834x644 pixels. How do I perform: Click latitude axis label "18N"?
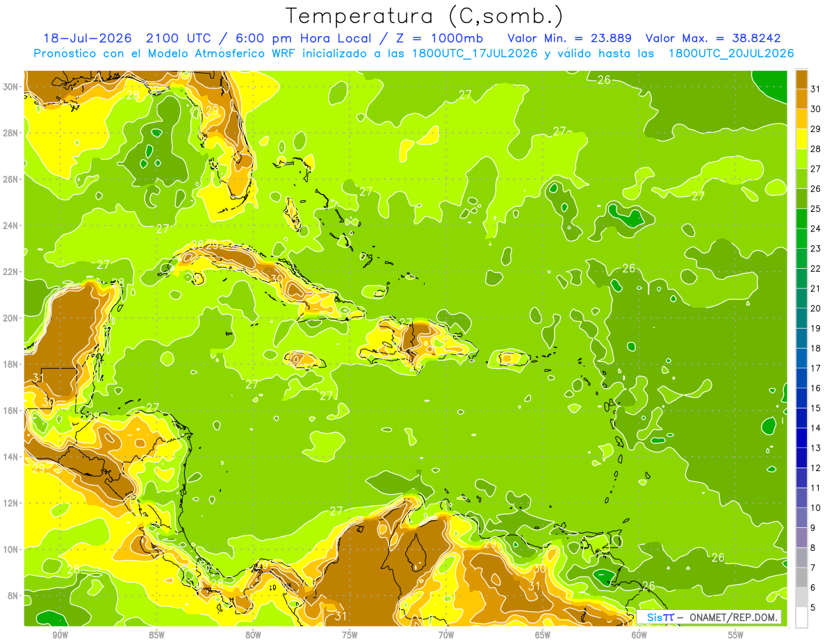(10, 364)
